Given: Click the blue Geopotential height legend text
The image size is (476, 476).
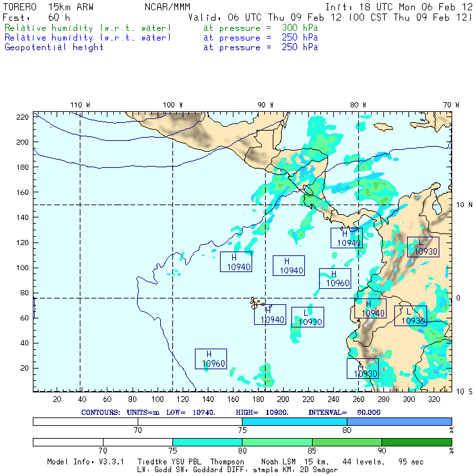Looking at the screenshot, I should coord(54,47).
